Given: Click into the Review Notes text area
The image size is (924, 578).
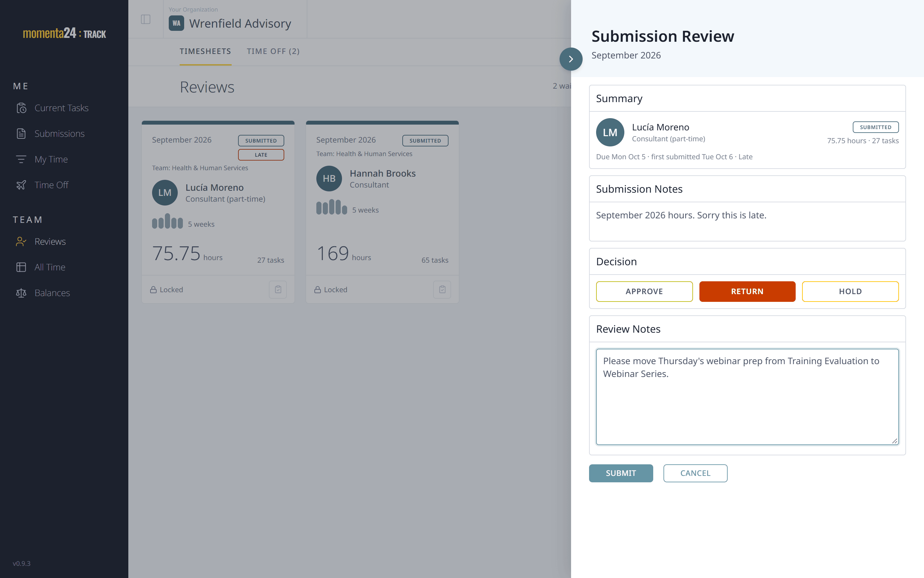Looking at the screenshot, I should click(x=747, y=397).
